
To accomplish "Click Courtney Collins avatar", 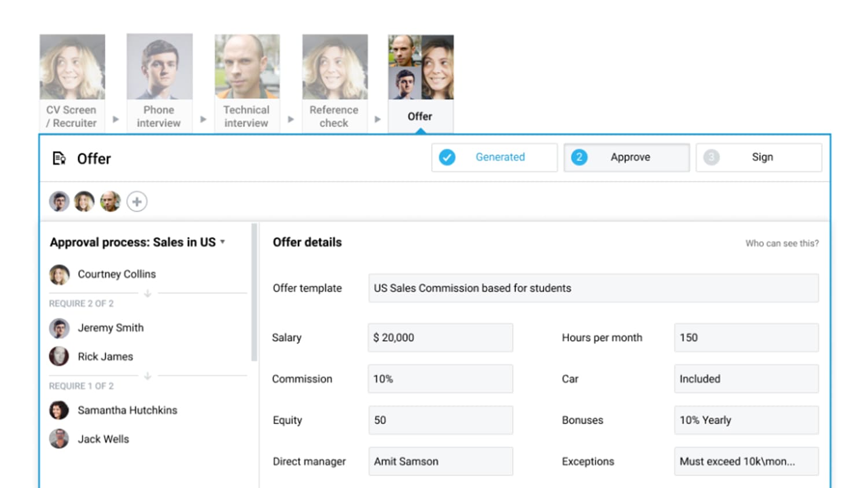I will (59, 275).
